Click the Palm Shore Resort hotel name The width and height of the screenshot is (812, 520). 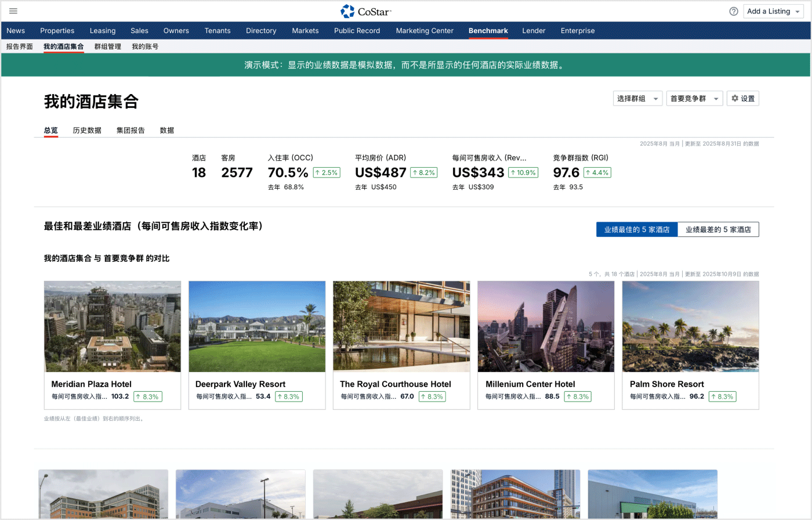[x=666, y=384]
